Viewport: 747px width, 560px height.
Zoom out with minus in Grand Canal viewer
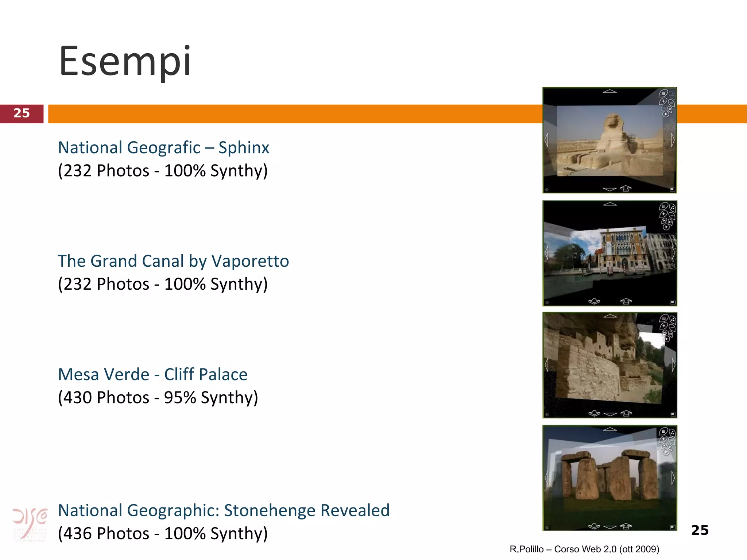point(672,216)
